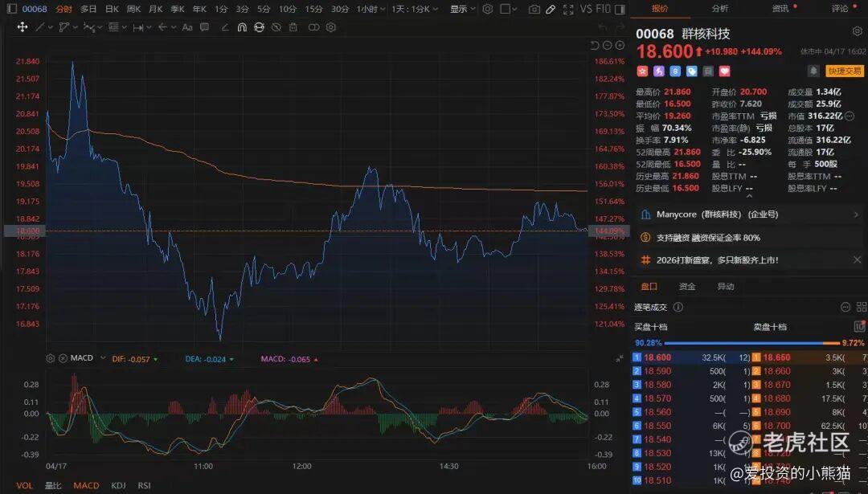This screenshot has width=868, height=494.
Task: Reset chart zoom with undo arrow
Action: tap(595, 45)
